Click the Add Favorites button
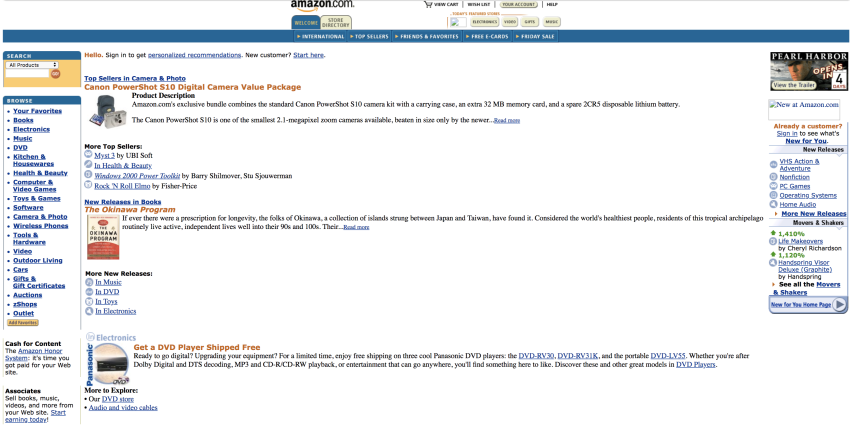Viewport: 850px width, 425px height. [x=23, y=323]
